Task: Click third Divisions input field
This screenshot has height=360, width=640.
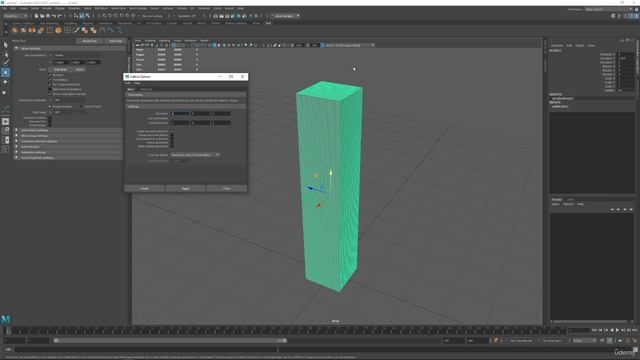Action: click(221, 113)
